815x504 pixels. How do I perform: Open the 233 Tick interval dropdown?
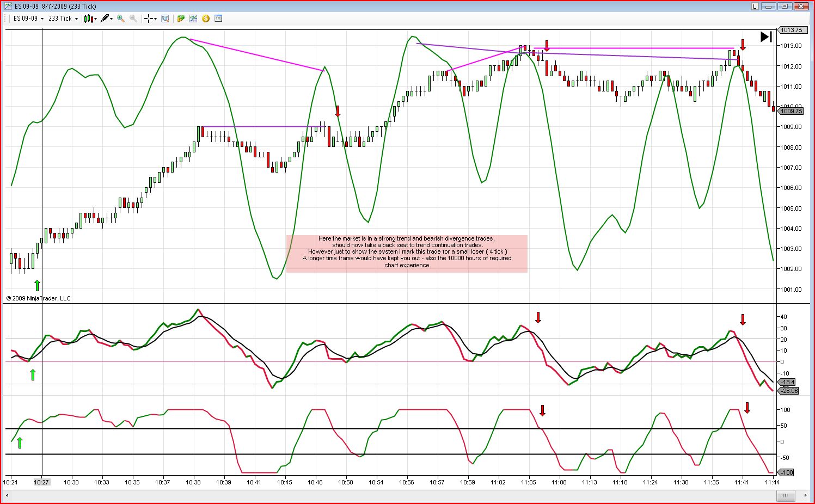pos(63,19)
